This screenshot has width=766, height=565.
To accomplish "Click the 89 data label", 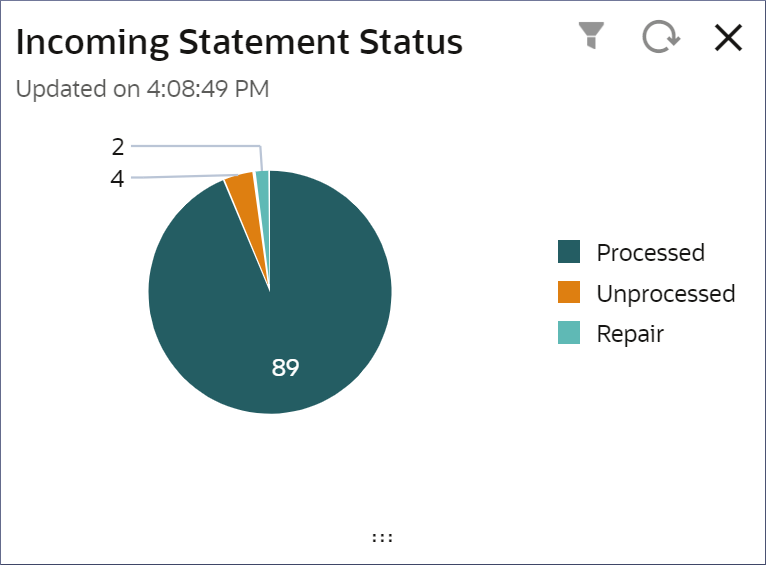I will (285, 367).
